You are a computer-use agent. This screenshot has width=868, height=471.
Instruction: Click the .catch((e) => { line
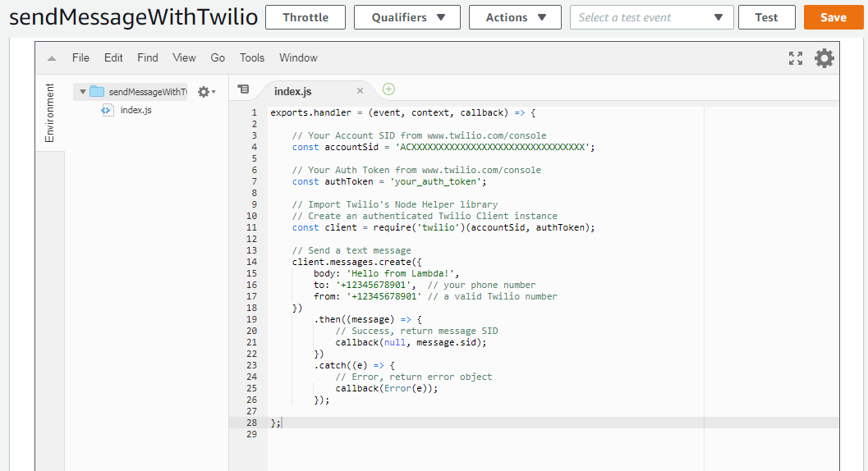click(354, 365)
